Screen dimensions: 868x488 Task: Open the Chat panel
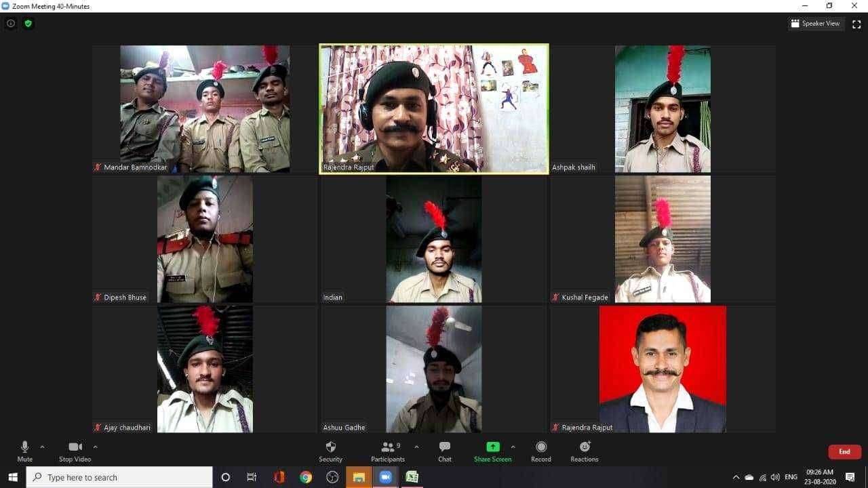[444, 451]
